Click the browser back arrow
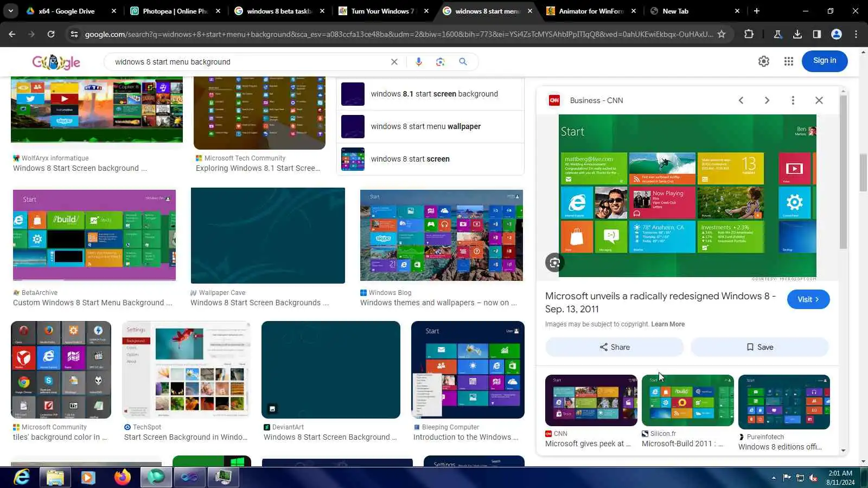 (12, 34)
